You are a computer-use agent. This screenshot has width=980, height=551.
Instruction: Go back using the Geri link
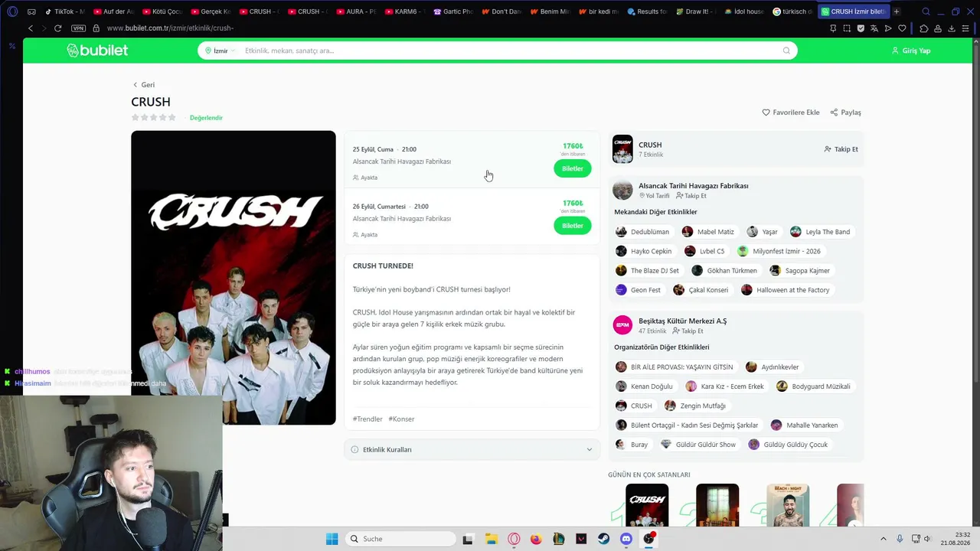(143, 85)
